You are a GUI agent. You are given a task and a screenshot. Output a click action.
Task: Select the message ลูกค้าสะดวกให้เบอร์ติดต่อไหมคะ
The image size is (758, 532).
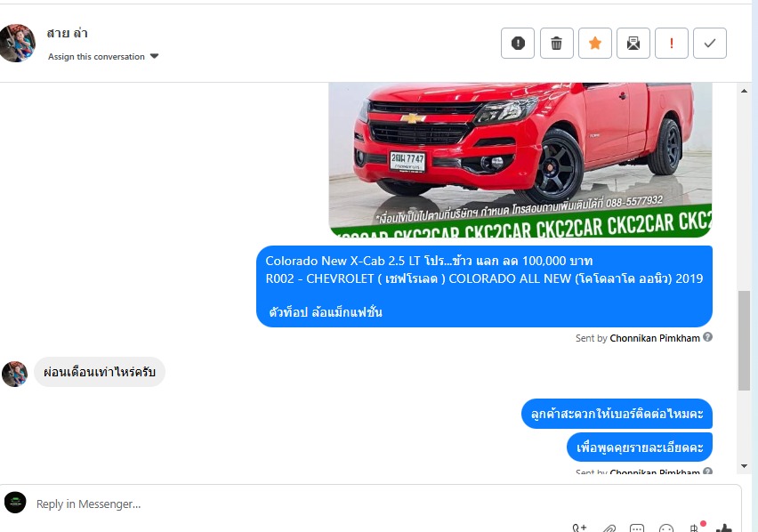[x=617, y=414]
